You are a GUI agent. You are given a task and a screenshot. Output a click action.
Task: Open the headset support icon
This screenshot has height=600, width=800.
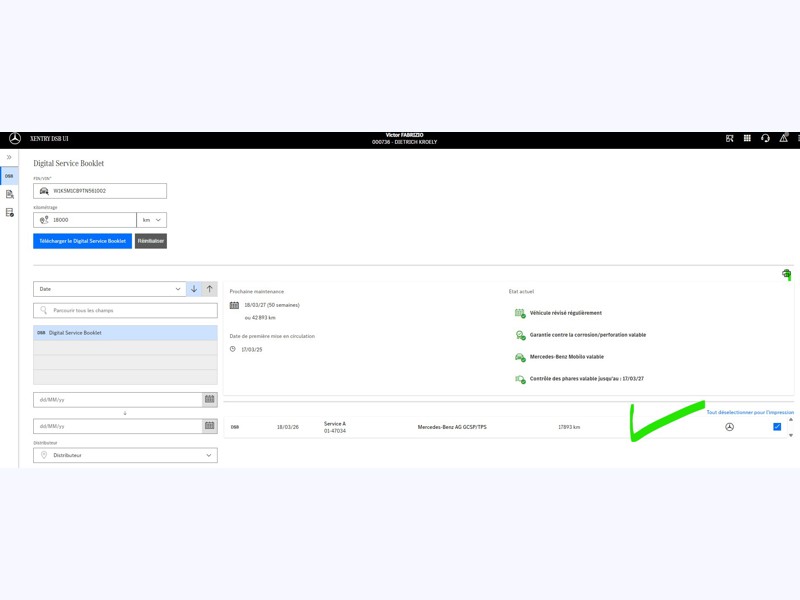pyautogui.click(x=765, y=139)
